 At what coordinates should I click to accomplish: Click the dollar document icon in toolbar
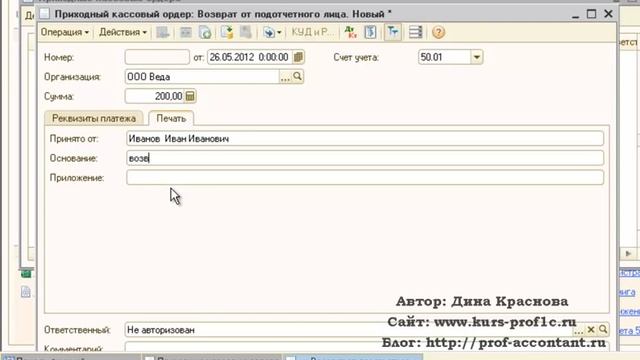click(370, 32)
